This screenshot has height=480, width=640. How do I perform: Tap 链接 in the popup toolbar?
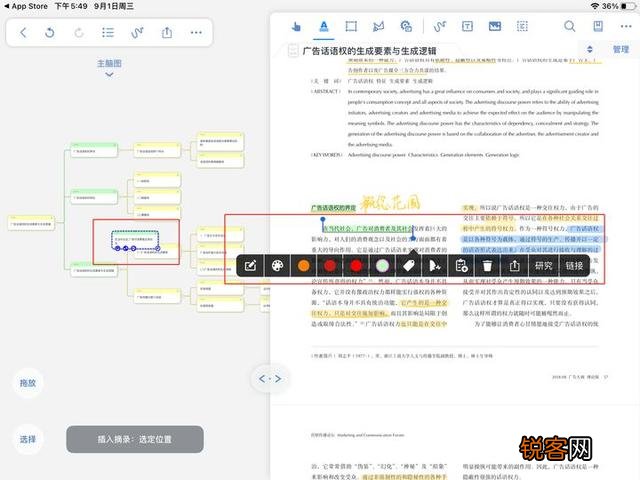pos(574,266)
